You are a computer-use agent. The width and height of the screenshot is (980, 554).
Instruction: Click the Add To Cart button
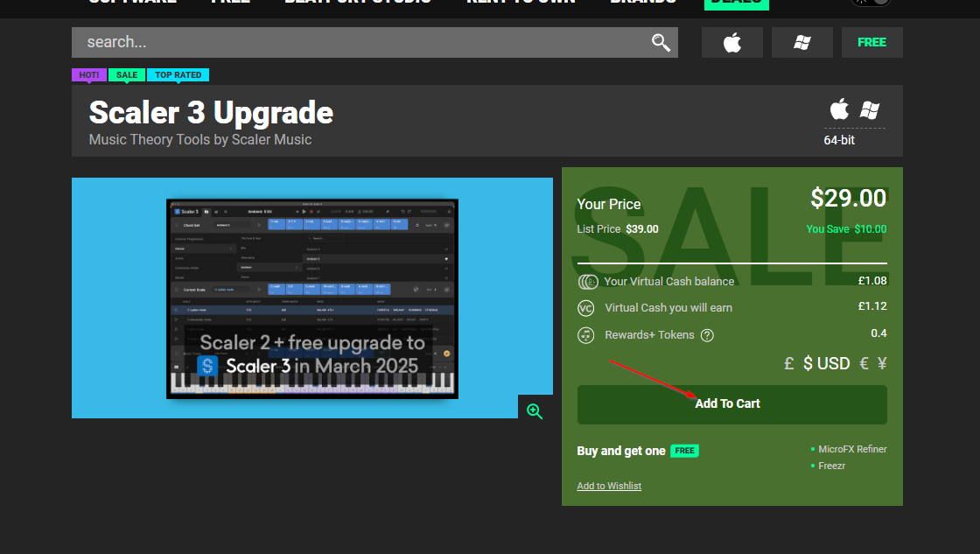(x=731, y=404)
